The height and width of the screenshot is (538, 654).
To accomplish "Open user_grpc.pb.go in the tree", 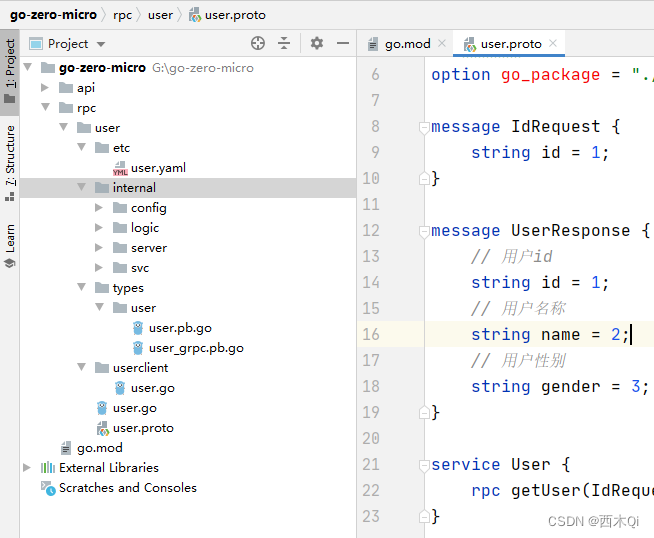I will pyautogui.click(x=195, y=348).
